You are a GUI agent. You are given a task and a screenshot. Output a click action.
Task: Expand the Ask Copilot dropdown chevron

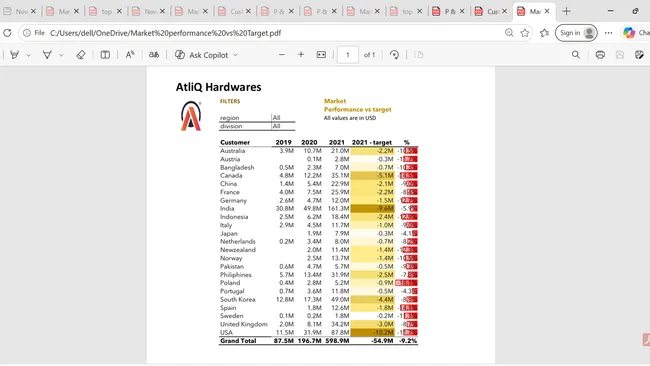tap(235, 55)
